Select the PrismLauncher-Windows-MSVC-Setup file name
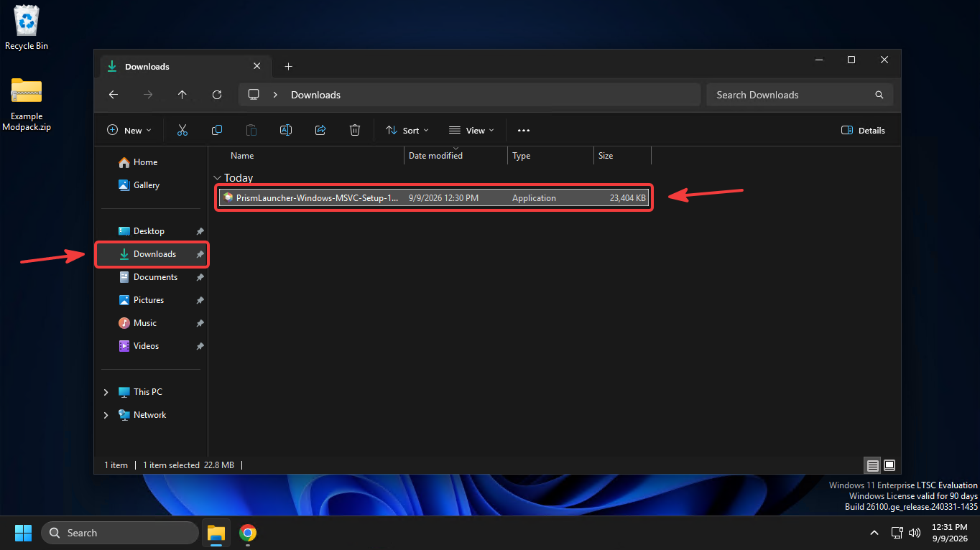 tap(317, 197)
